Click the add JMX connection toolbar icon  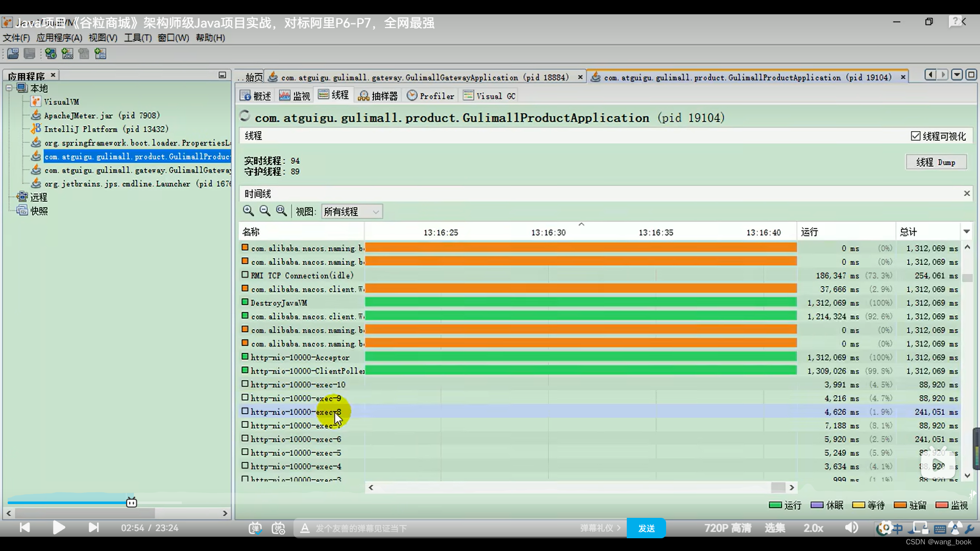pyautogui.click(x=67, y=54)
